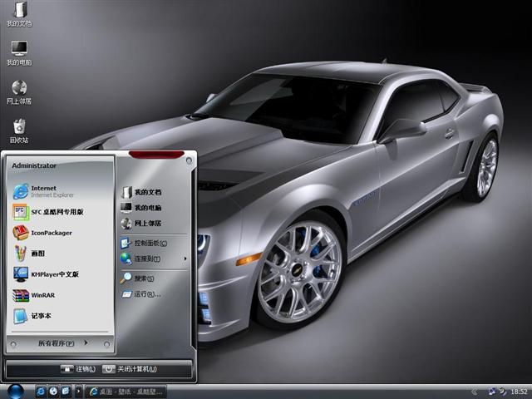Viewport: 532px width, 399px height.
Task: Click the 注销 (Log Off) button
Action: point(79,369)
